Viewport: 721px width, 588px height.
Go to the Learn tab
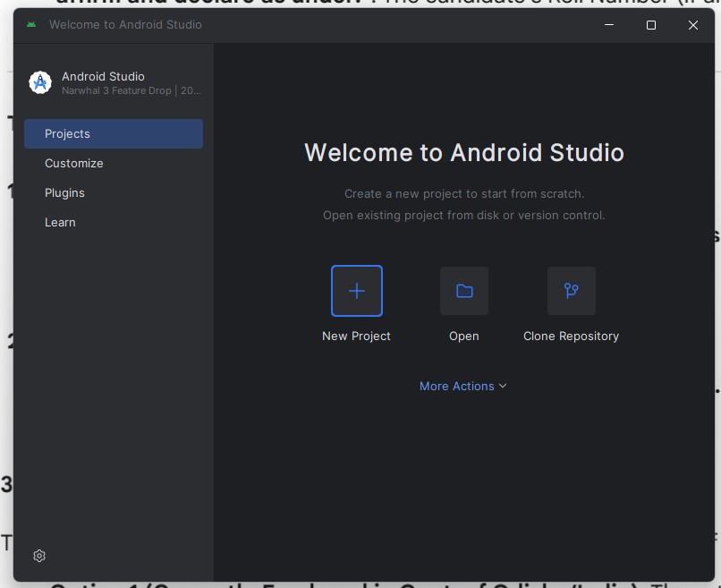coord(60,222)
